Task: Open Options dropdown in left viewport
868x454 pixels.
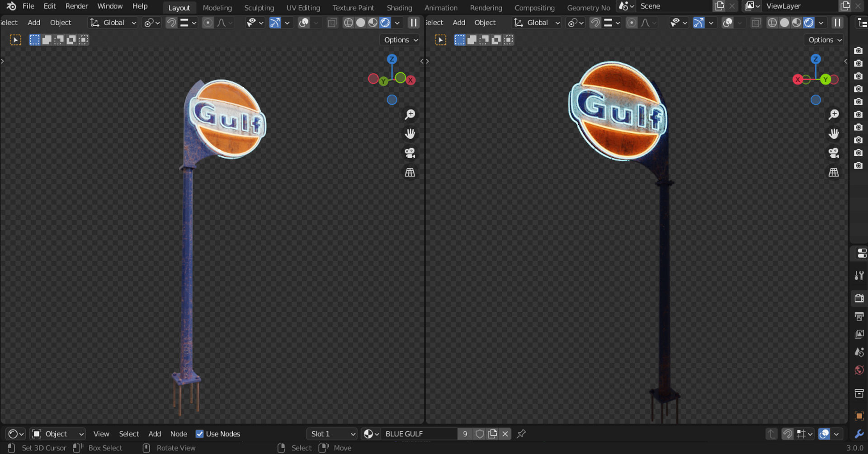Action: pos(401,40)
